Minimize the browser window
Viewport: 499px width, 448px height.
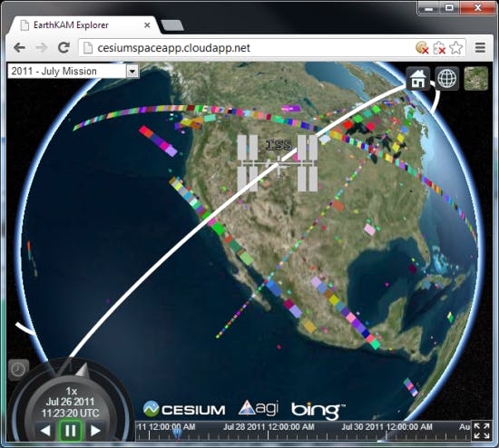point(428,8)
